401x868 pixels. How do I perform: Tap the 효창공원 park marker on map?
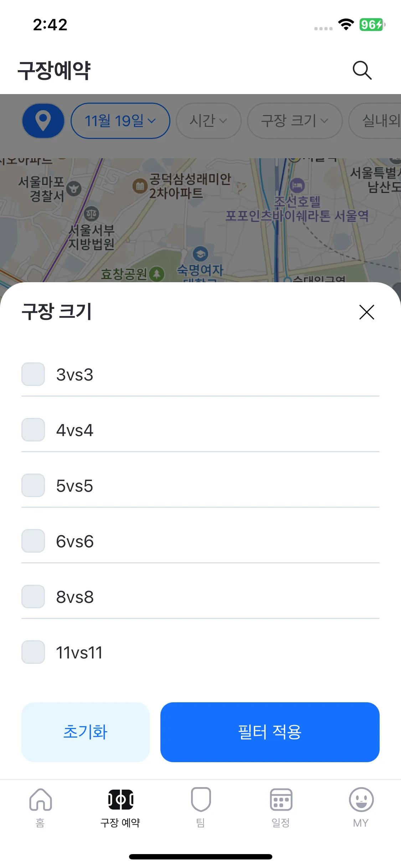(x=156, y=274)
